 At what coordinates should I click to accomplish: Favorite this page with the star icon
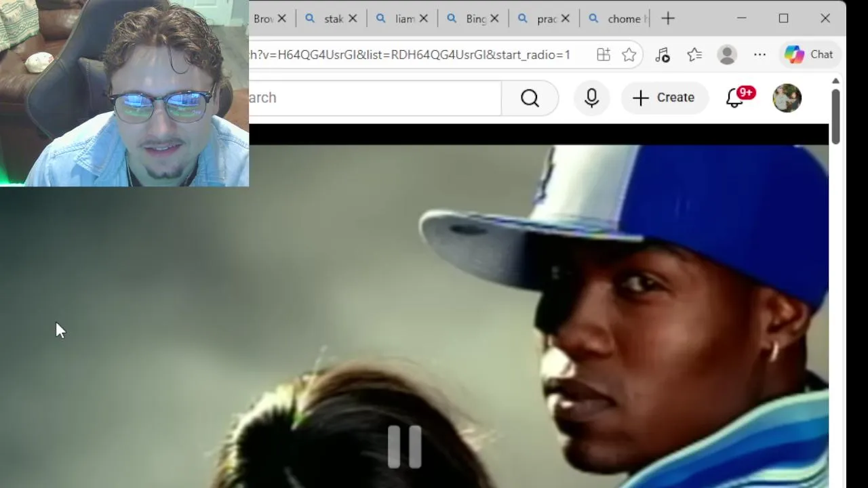629,55
